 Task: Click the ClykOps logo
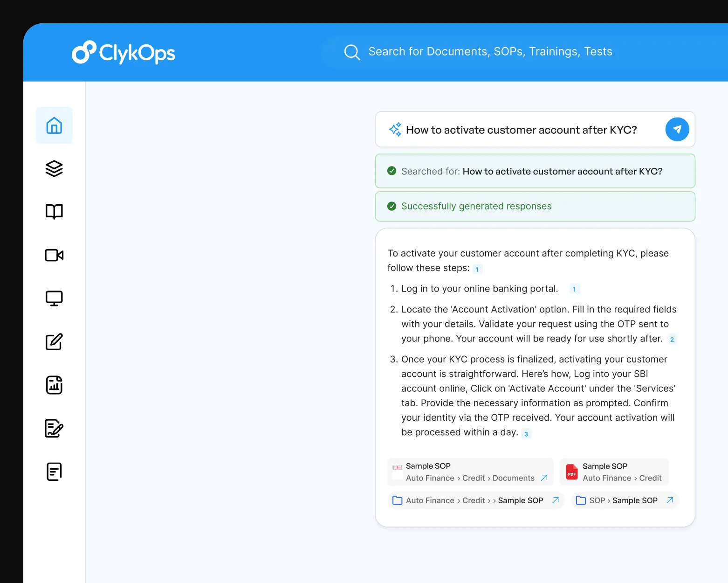(x=124, y=52)
